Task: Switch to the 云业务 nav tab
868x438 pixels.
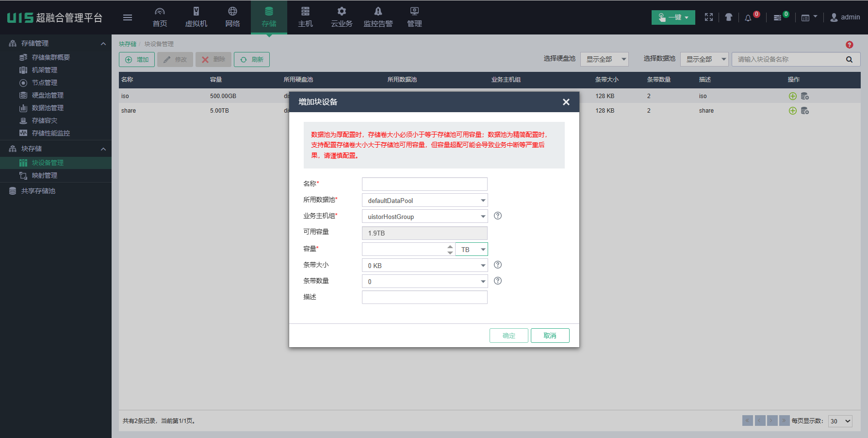Action: (x=342, y=17)
